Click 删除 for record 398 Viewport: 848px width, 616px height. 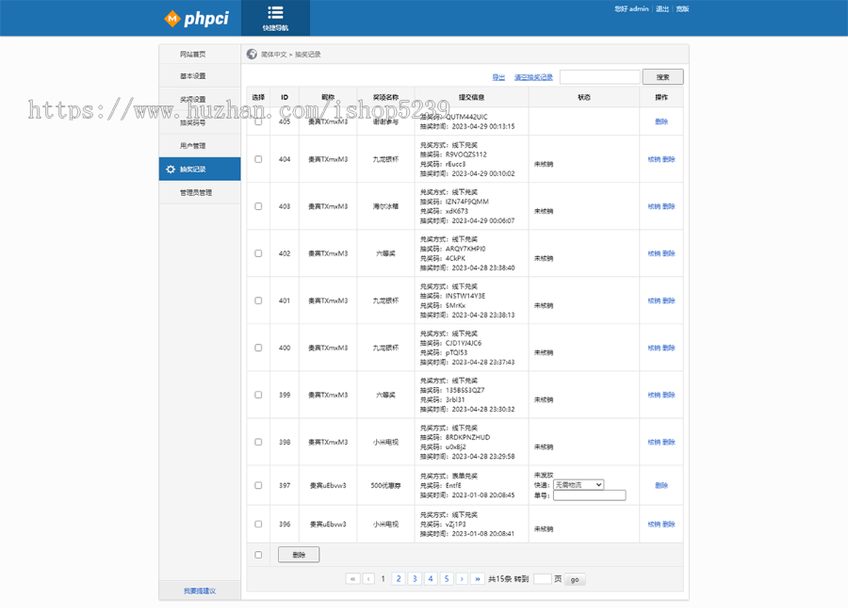tap(668, 442)
